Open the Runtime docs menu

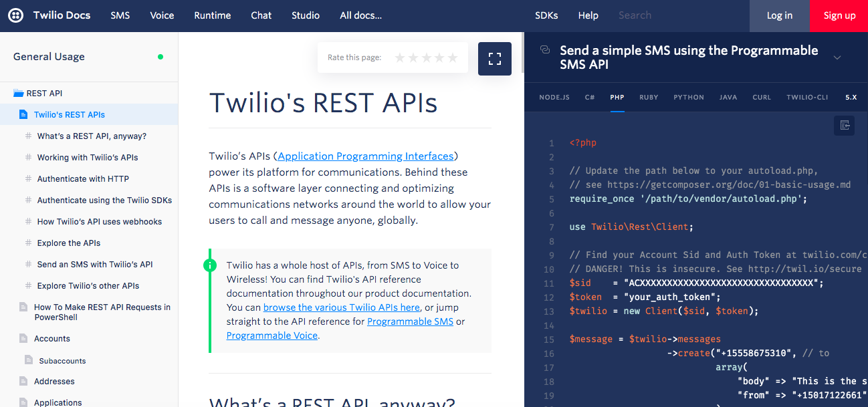click(213, 15)
